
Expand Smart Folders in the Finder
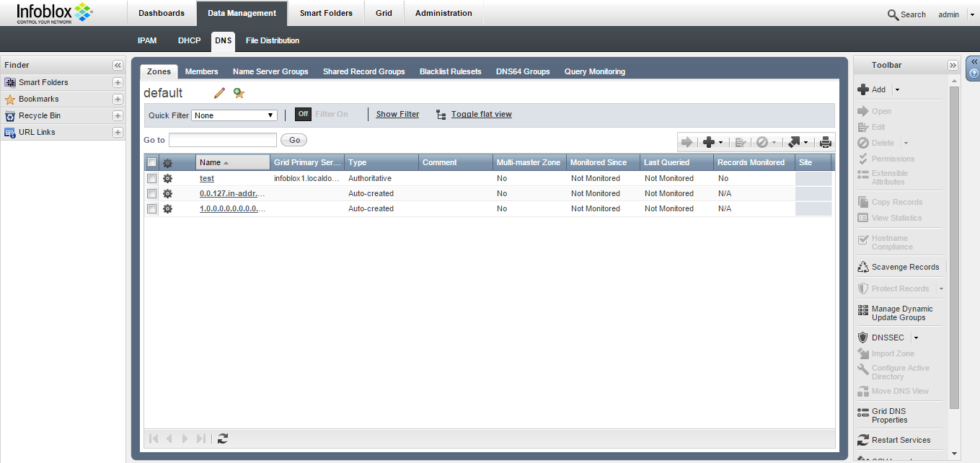tap(118, 82)
